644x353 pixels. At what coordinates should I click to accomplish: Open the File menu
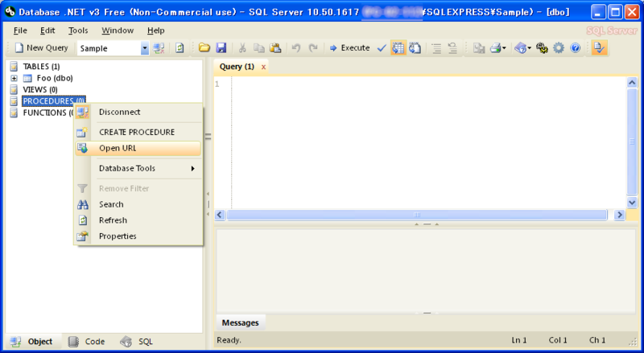click(x=20, y=31)
